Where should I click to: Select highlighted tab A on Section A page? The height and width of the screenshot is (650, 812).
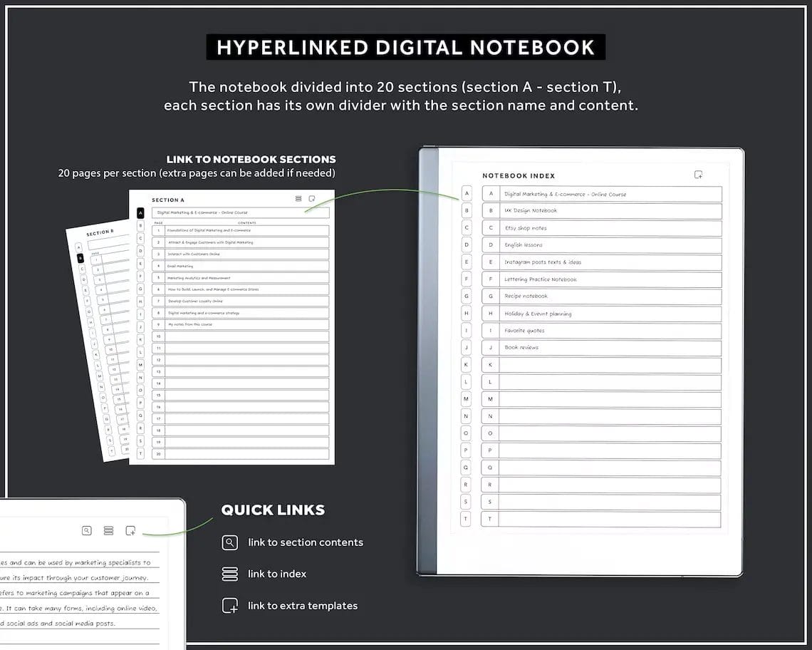click(140, 213)
